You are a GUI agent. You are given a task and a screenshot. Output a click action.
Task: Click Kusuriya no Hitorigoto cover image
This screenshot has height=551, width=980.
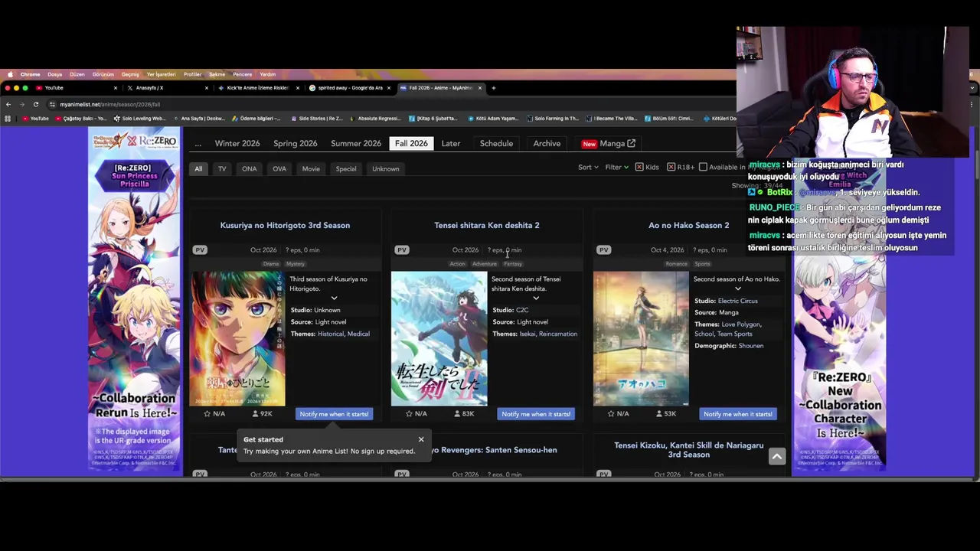click(x=237, y=338)
